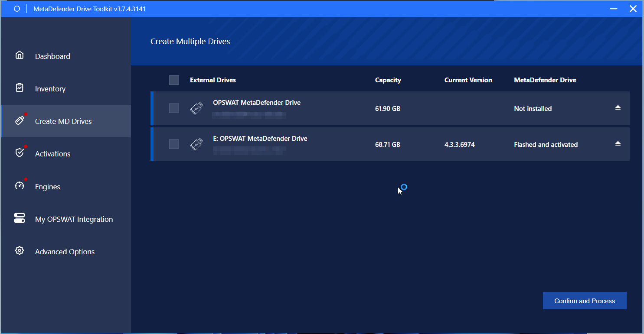Screen dimensions: 644x334
Task: Click the Dashboard home icon
Action: click(20, 55)
